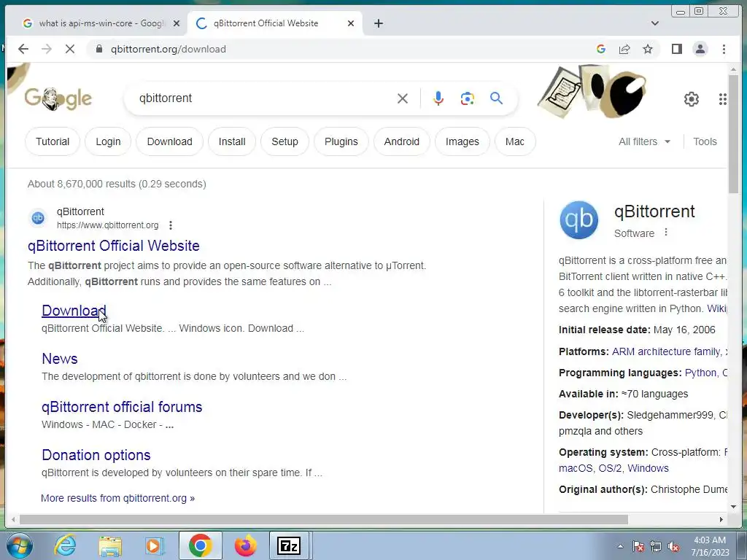Launch Internet Explorer from the taskbar
The height and width of the screenshot is (560, 747).
click(65, 545)
